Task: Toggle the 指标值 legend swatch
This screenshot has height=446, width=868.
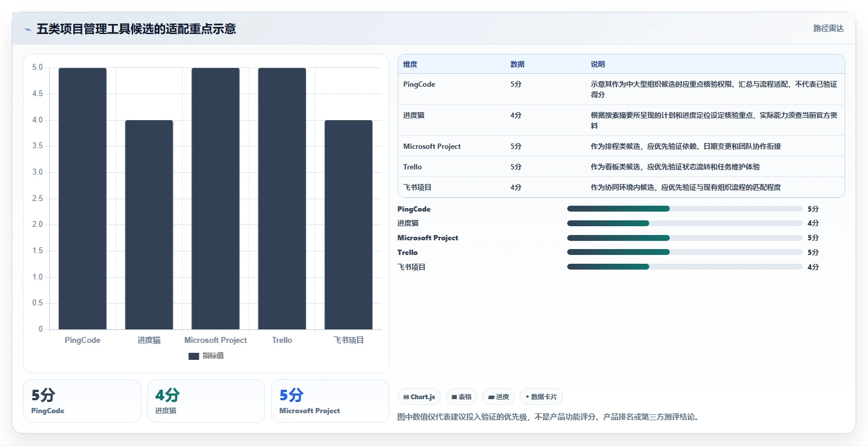Action: click(x=194, y=356)
